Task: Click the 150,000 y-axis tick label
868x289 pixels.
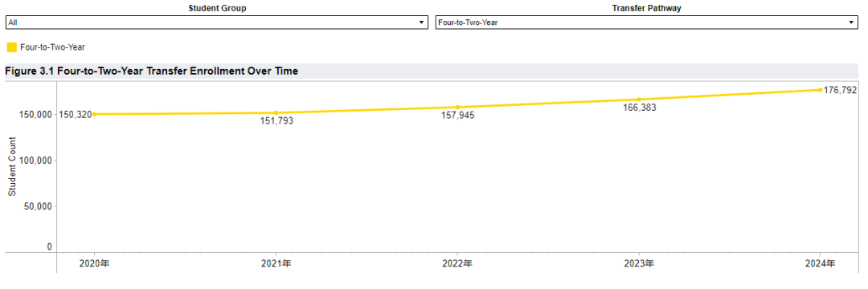Action: click(x=36, y=114)
